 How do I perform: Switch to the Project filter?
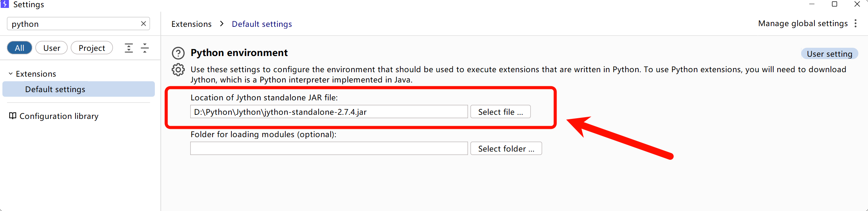coord(92,48)
